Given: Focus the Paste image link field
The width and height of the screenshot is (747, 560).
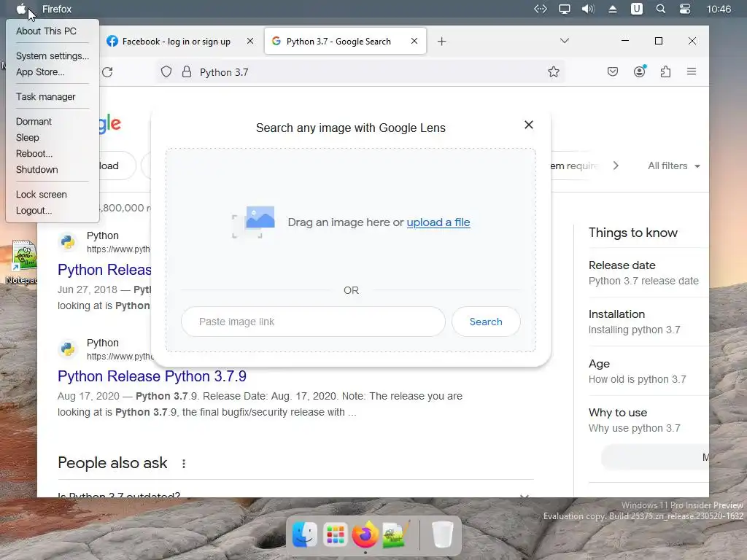Looking at the screenshot, I should pyautogui.click(x=313, y=322).
